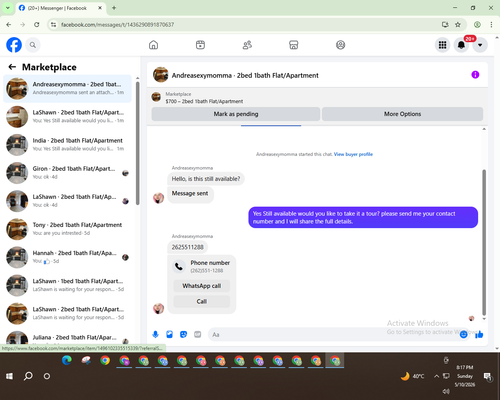Open conversation info purple icon
The width and height of the screenshot is (500, 400).
pyautogui.click(x=475, y=75)
